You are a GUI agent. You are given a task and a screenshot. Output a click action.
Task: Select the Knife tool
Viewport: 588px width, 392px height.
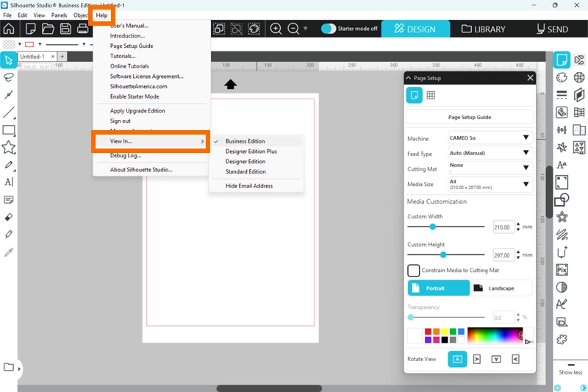click(9, 235)
